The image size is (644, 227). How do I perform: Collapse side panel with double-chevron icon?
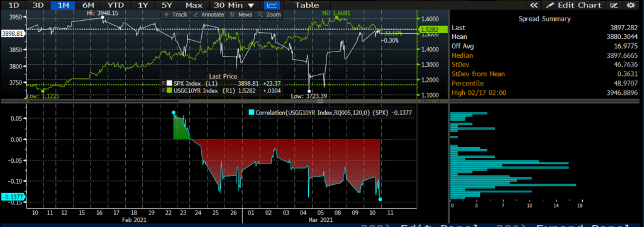pyautogui.click(x=534, y=5)
